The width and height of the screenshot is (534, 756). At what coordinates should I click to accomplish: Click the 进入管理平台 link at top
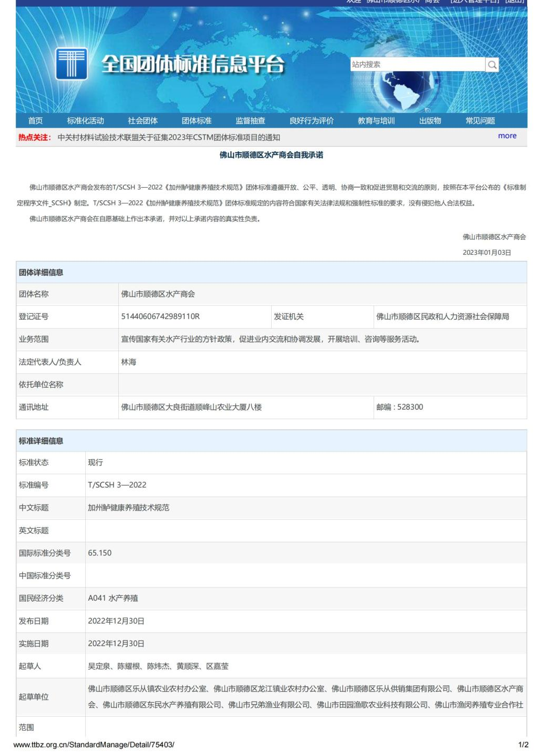(x=475, y=2)
